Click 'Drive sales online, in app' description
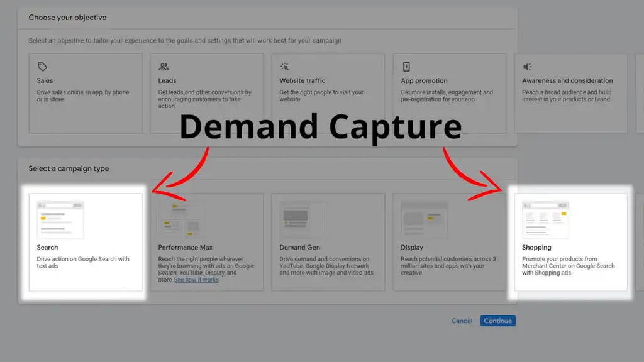This screenshot has width=644, height=362. [x=83, y=96]
